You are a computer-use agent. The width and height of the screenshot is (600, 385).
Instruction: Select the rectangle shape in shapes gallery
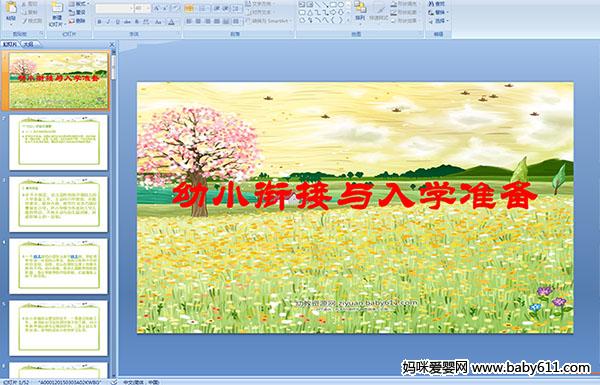(333, 5)
